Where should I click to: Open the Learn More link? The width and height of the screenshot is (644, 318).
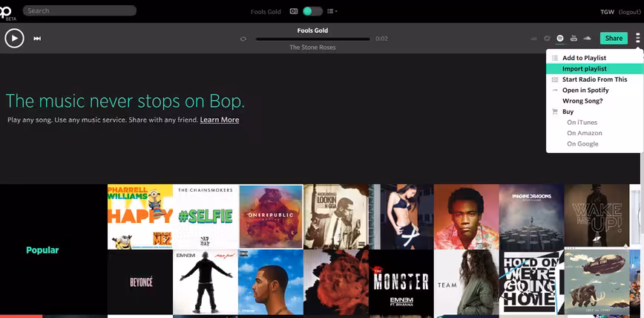(220, 120)
